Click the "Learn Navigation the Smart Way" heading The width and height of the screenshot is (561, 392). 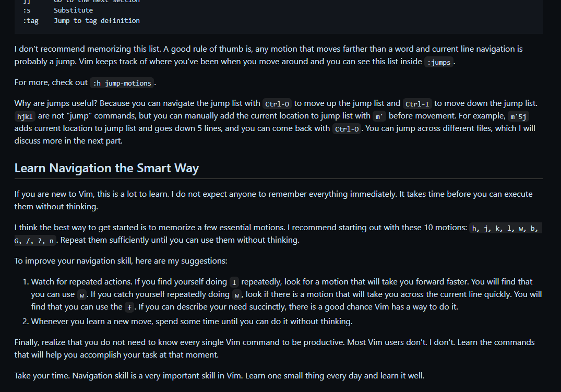[106, 168]
